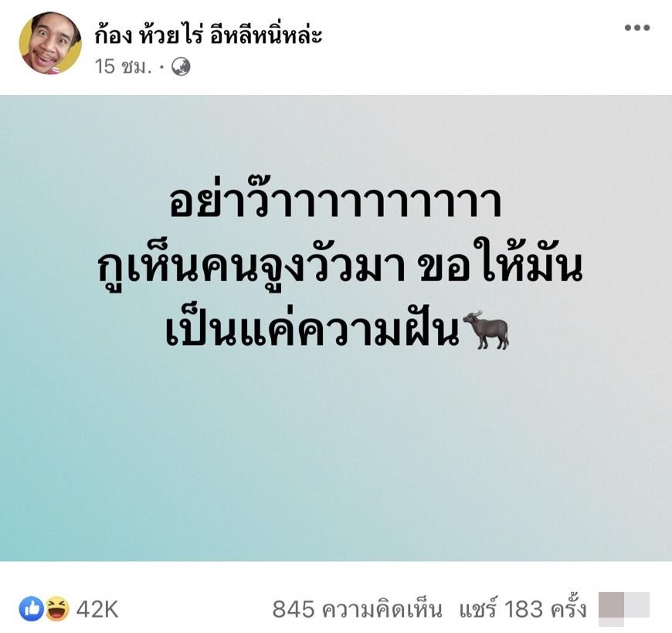The width and height of the screenshot is (672, 633).
Task: Open the 845 ความคิดเห็น comments link
Action: click(x=357, y=609)
